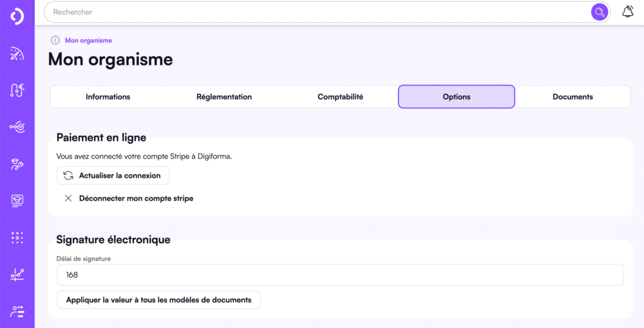Switch to the Réglementation tab
Screen dimensions: 644x328
point(225,97)
